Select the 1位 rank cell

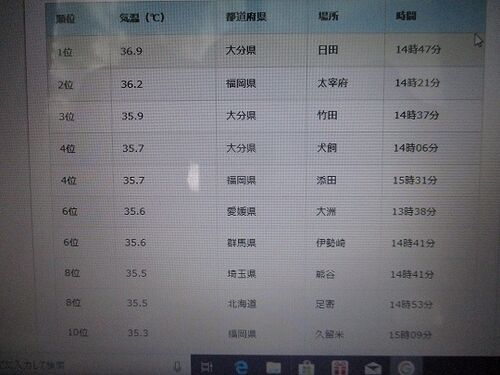(x=65, y=52)
